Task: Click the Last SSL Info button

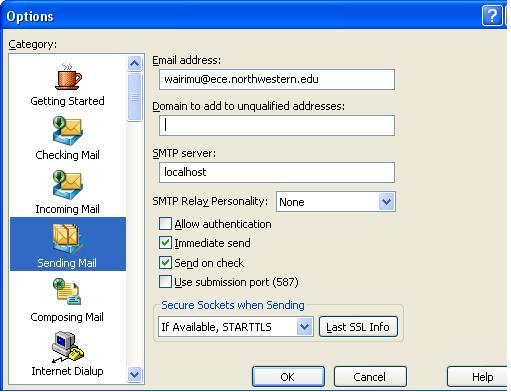Action: click(x=358, y=327)
